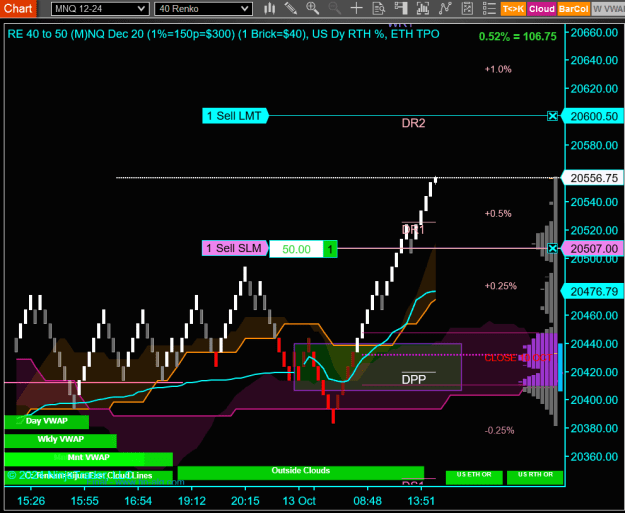Viewport: 625px width, 513px height.
Task: Click the RE 40 to 50 chart title
Action: (x=223, y=34)
